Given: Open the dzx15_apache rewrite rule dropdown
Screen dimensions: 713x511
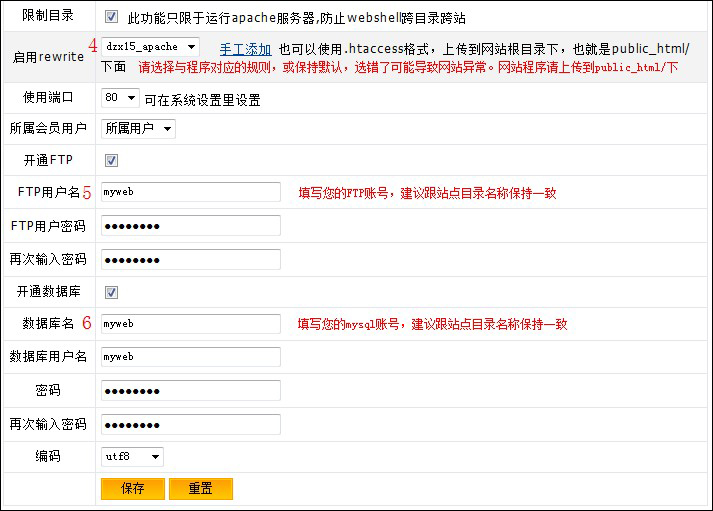Looking at the screenshot, I should coord(150,47).
